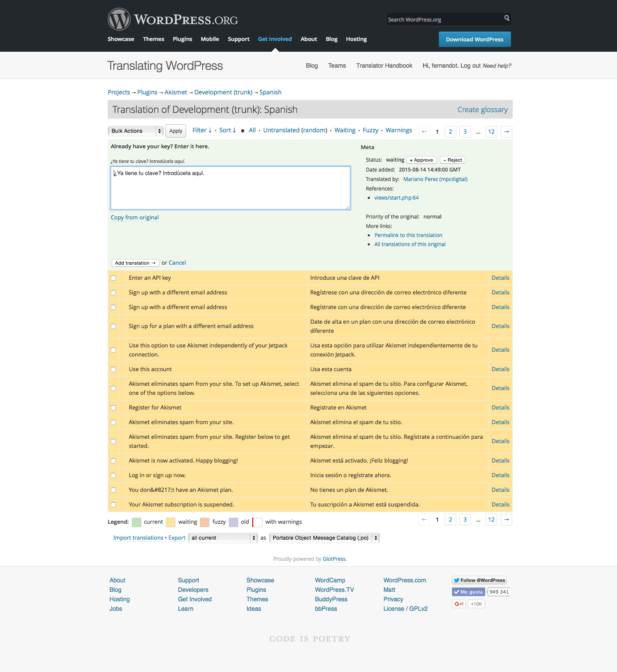Click the Google +1 button
The width and height of the screenshot is (617, 672).
459,604
